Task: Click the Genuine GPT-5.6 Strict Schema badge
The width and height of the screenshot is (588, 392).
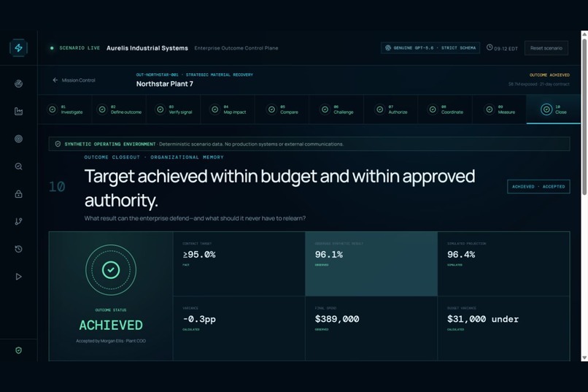Action: pos(430,48)
